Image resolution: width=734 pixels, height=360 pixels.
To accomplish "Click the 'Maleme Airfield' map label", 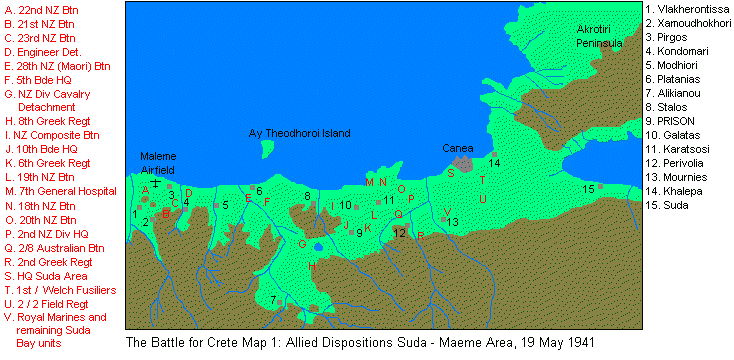I will [x=157, y=162].
